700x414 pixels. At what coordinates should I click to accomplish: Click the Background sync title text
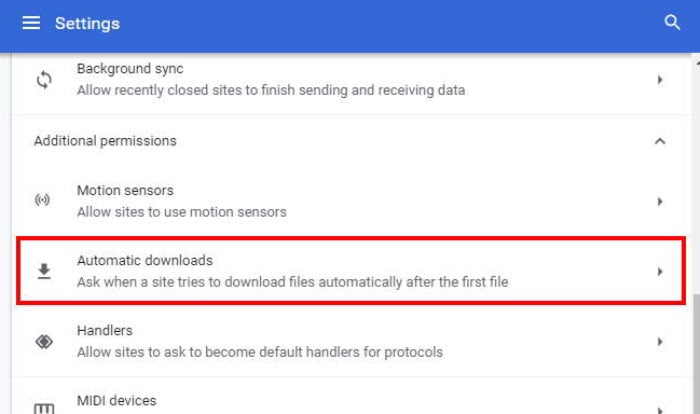click(130, 69)
